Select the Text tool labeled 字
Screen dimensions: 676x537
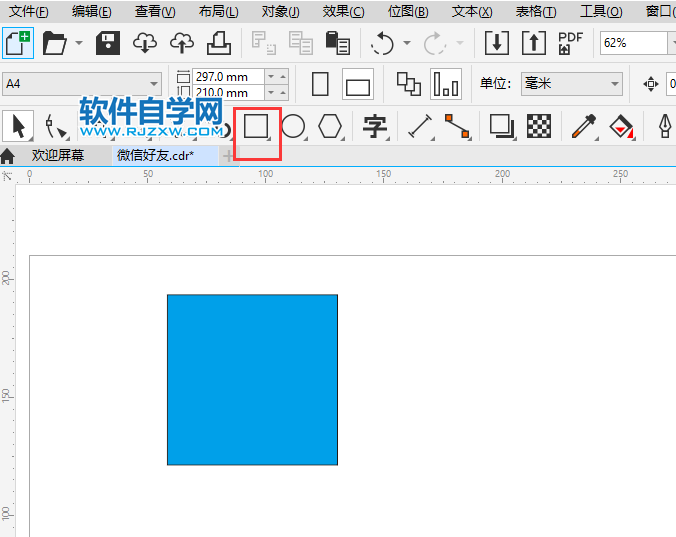375,127
